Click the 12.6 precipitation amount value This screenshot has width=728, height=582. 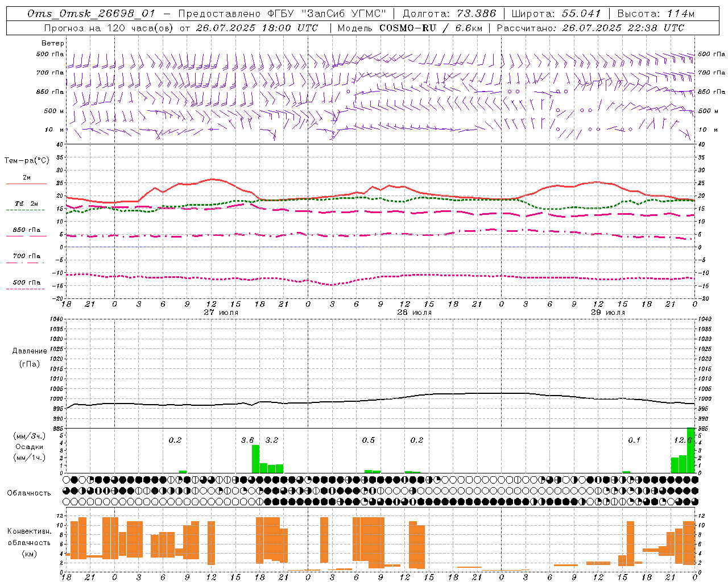[x=682, y=440]
